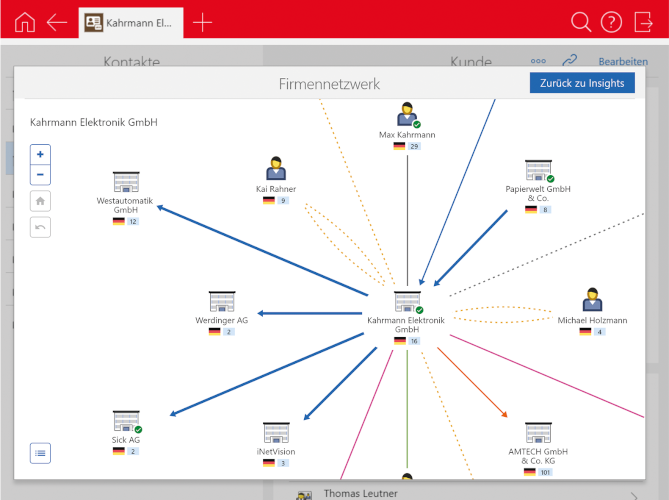
Task: Open search with magnifier icon
Action: pos(581,22)
